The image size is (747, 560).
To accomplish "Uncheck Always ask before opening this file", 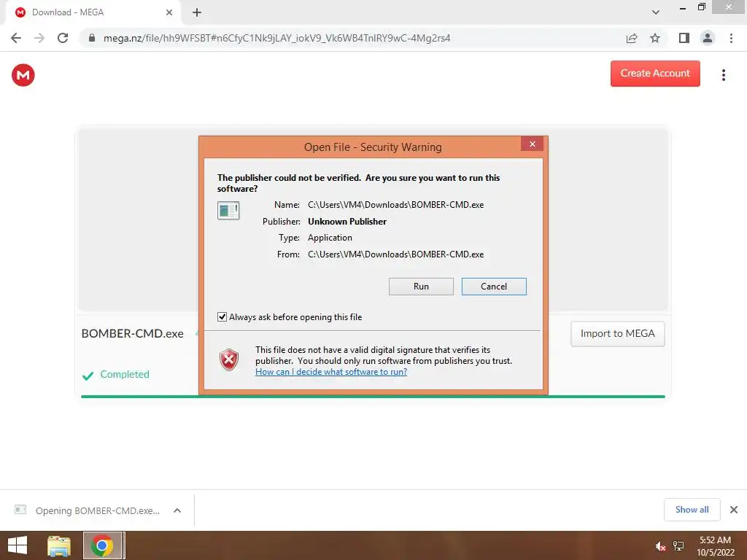I will (222, 316).
